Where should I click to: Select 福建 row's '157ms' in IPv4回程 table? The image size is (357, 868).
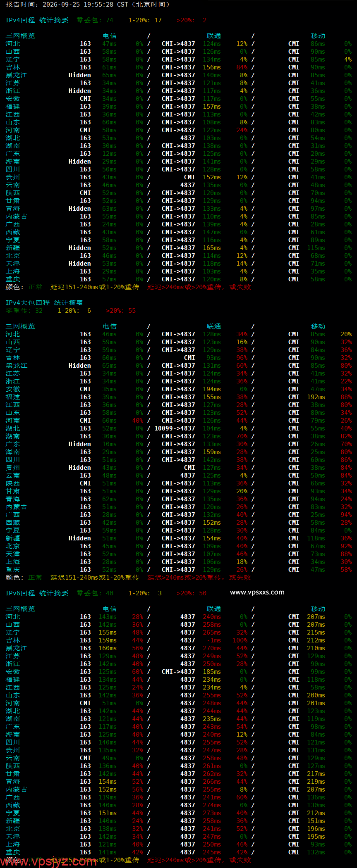point(212,107)
